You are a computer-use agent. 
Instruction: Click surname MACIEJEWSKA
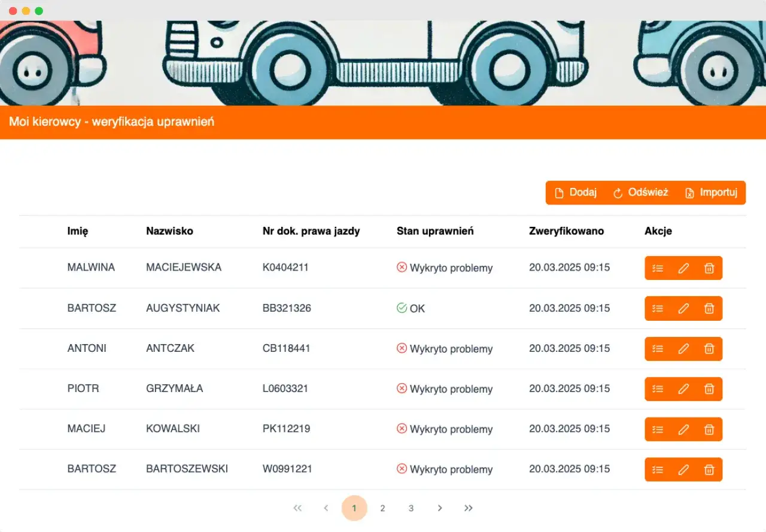(x=184, y=267)
